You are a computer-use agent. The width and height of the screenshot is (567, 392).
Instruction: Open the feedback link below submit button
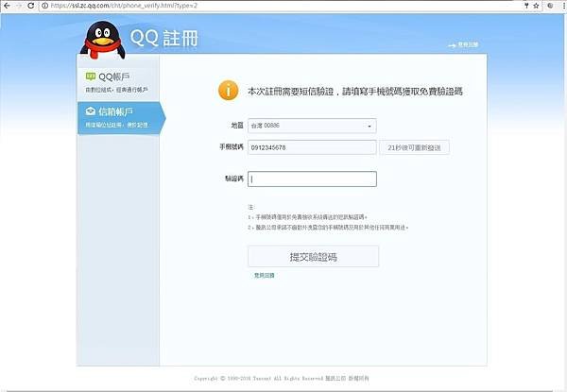[265, 275]
